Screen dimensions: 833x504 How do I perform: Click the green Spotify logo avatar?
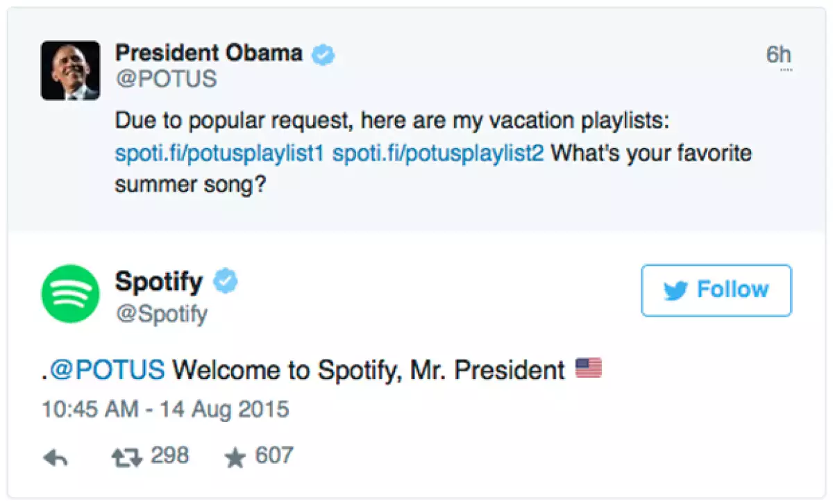point(70,293)
